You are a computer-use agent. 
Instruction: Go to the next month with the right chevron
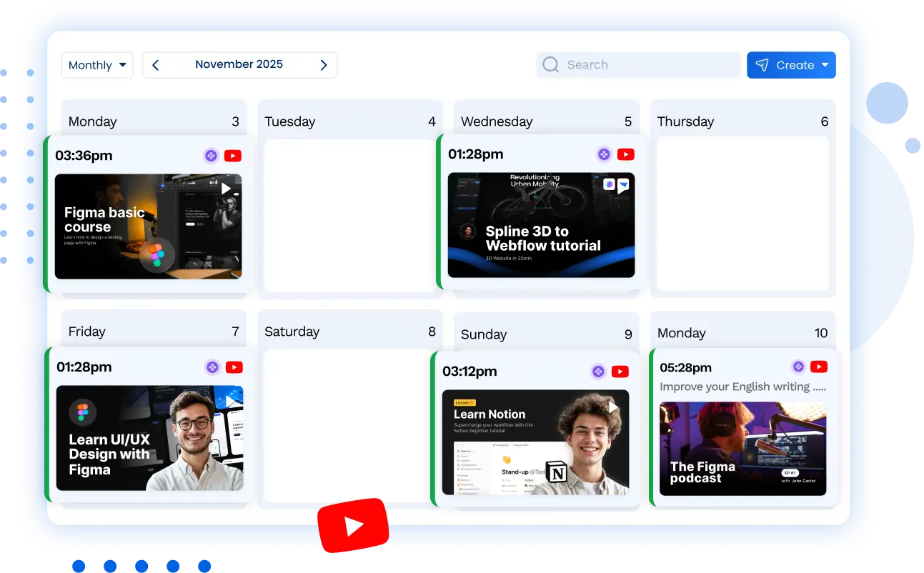[323, 64]
